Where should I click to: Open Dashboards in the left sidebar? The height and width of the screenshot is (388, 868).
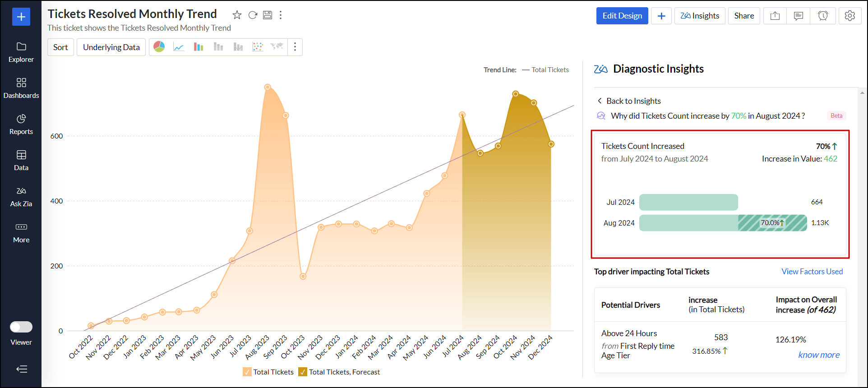coord(21,88)
